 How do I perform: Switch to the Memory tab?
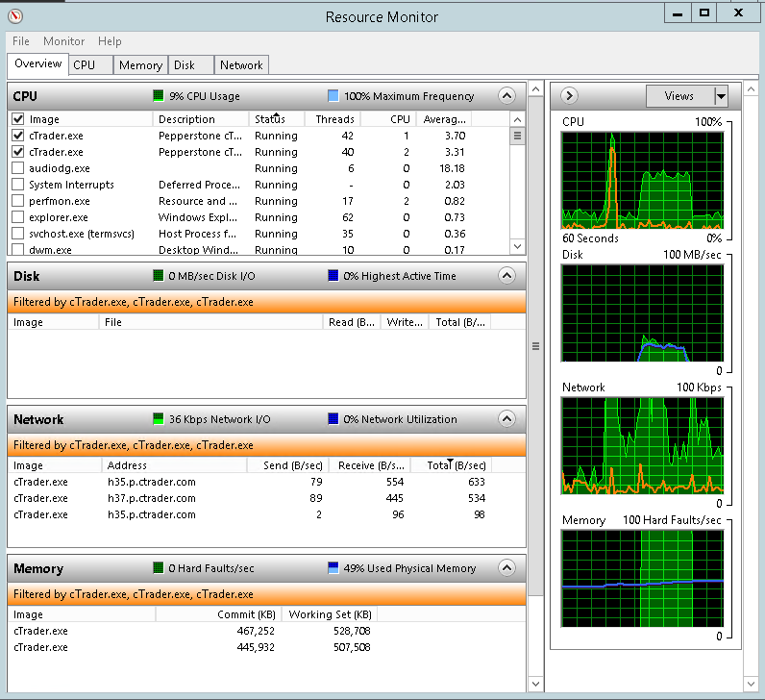point(140,65)
